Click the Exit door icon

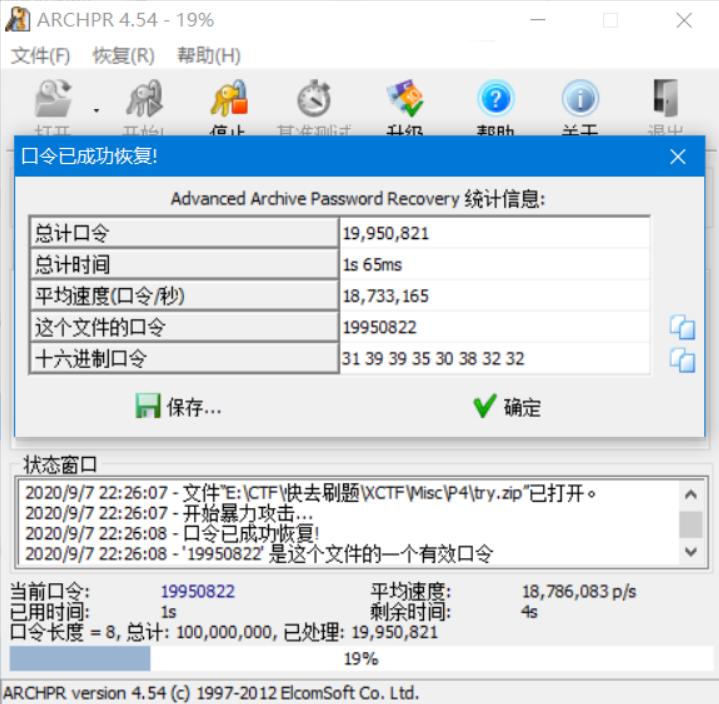(665, 99)
